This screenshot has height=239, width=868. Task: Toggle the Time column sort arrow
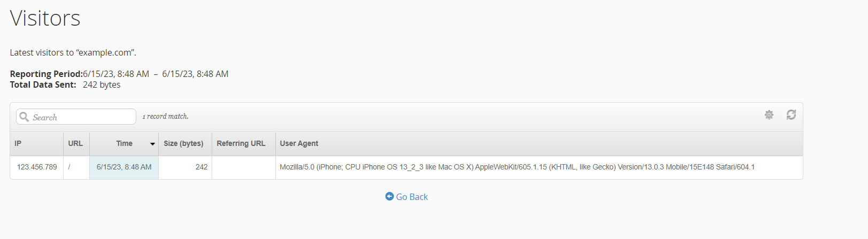pos(152,144)
